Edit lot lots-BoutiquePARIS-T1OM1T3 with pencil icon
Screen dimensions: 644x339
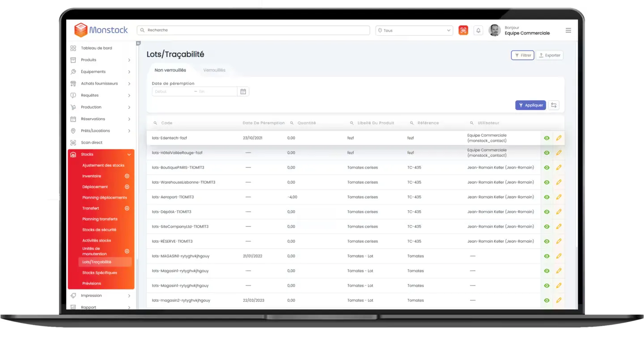pyautogui.click(x=559, y=168)
